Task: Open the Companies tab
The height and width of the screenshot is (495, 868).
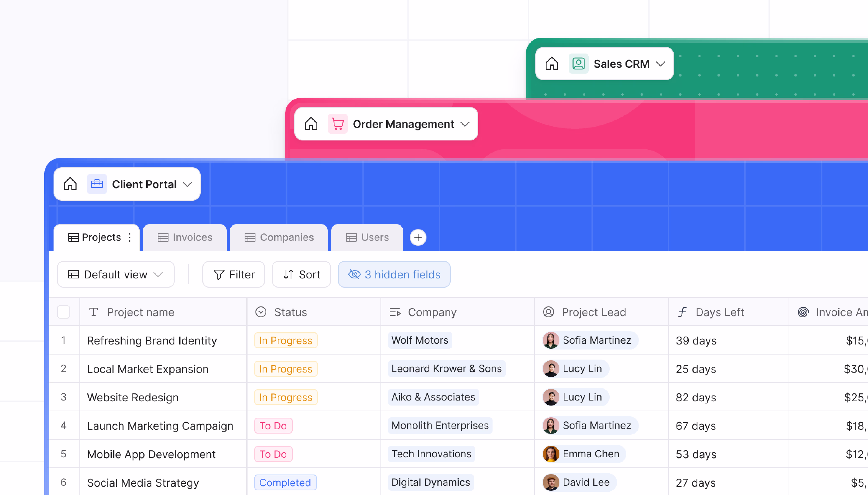Action: pos(279,237)
